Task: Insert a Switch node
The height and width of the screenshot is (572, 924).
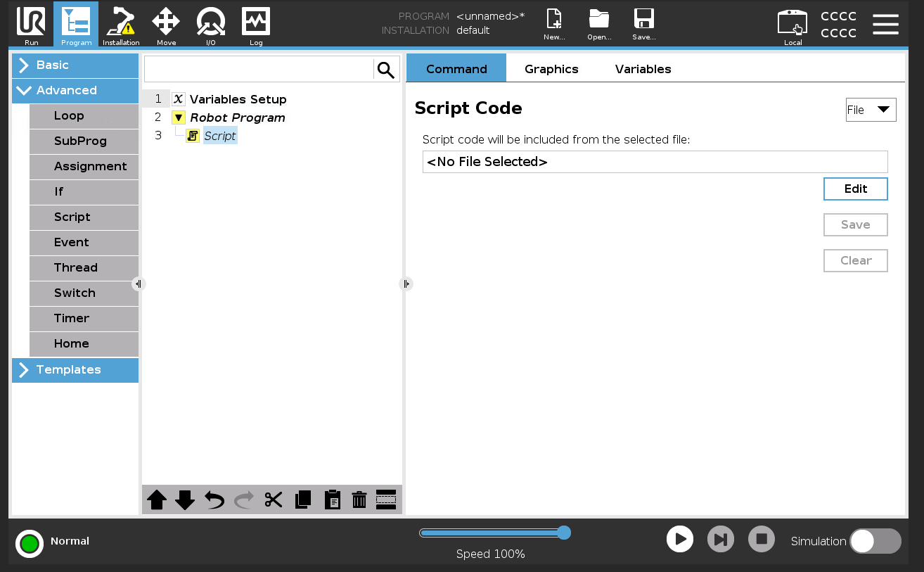Action: pos(84,293)
